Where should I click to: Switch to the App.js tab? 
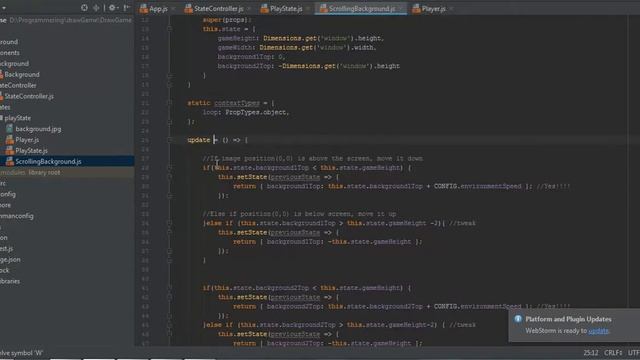(153, 9)
